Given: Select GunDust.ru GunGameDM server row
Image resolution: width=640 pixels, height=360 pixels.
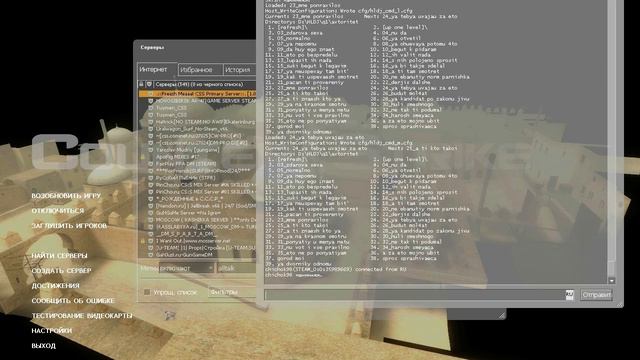Looking at the screenshot, I should (x=198, y=255).
